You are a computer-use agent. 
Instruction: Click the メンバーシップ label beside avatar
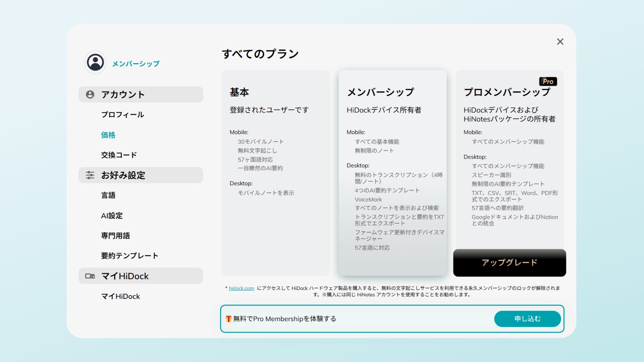pyautogui.click(x=136, y=64)
